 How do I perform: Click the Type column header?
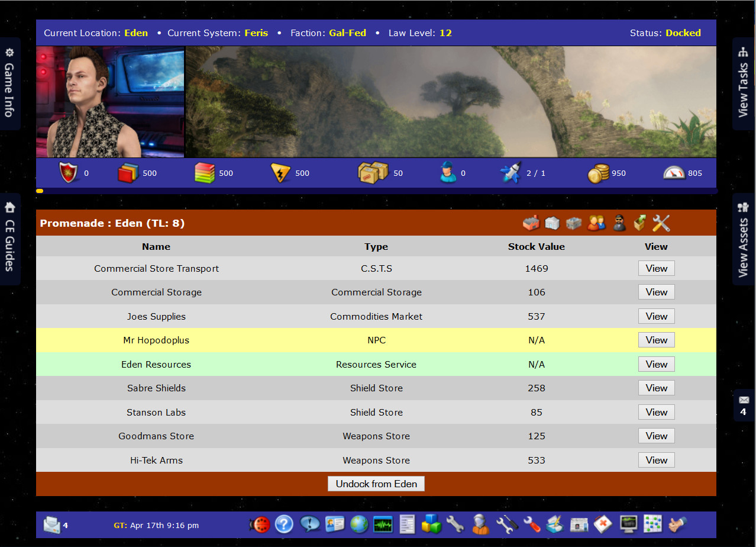point(376,246)
